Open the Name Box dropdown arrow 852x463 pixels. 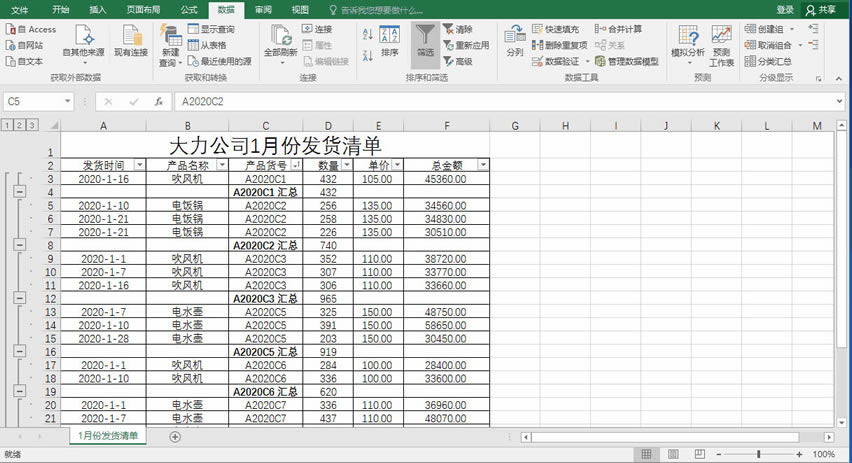[67, 101]
